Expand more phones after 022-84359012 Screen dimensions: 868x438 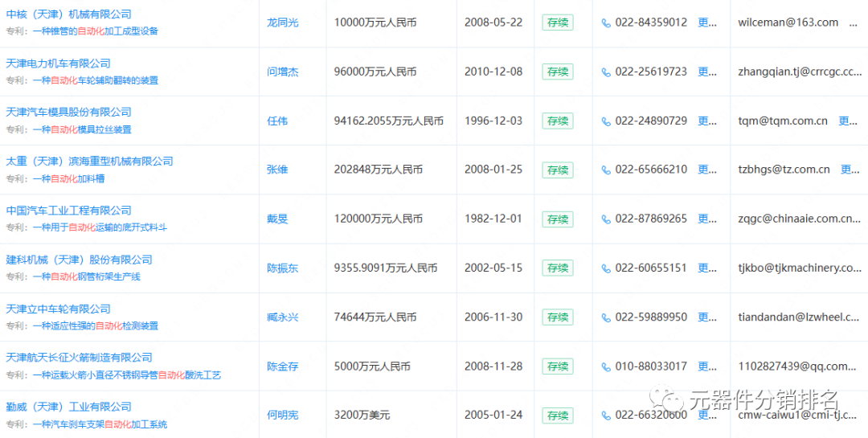706,23
